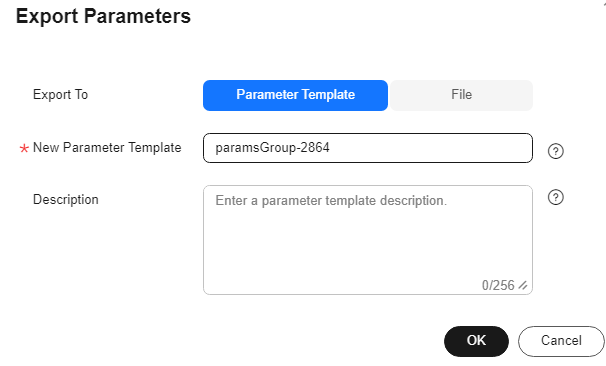Image resolution: width=606 pixels, height=366 pixels.
Task: Click the 0/256 character counter
Action: click(x=498, y=286)
